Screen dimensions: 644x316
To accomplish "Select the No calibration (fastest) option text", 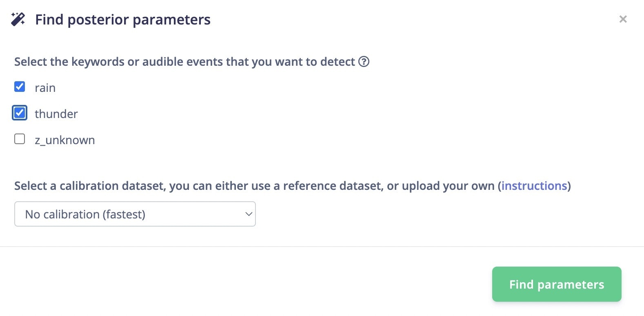I will click(85, 214).
